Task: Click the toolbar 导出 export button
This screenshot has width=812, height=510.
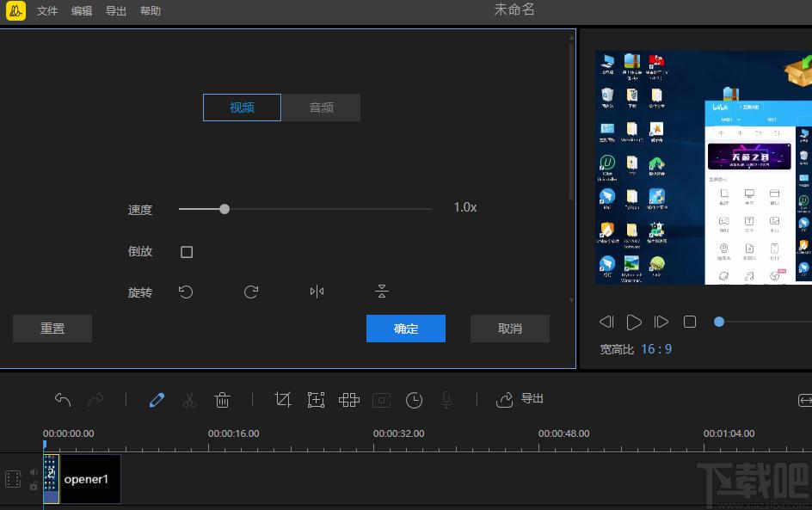Action: click(520, 399)
